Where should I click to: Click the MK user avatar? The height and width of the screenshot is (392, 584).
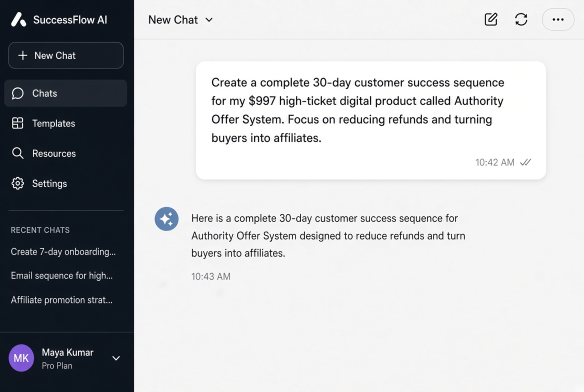point(21,358)
